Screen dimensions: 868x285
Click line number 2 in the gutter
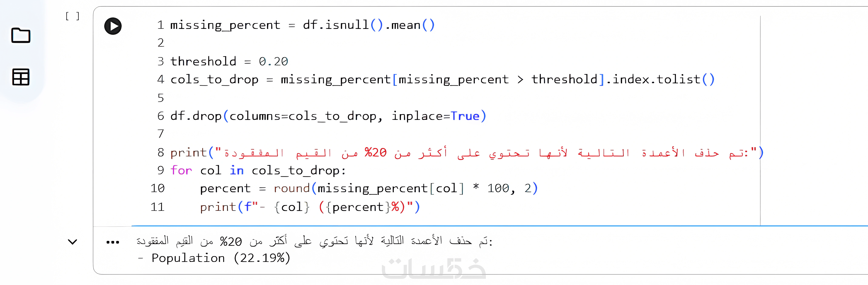pyautogui.click(x=161, y=43)
